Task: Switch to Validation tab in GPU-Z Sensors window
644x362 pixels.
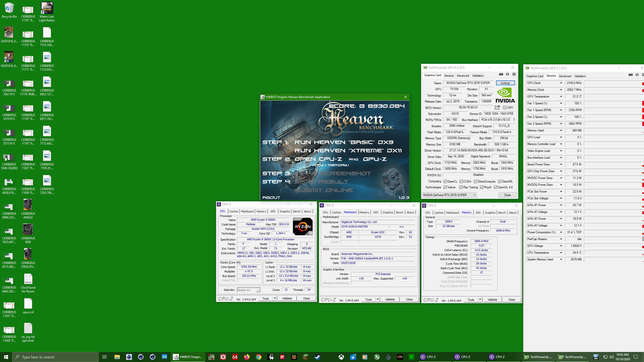Action: point(580,76)
